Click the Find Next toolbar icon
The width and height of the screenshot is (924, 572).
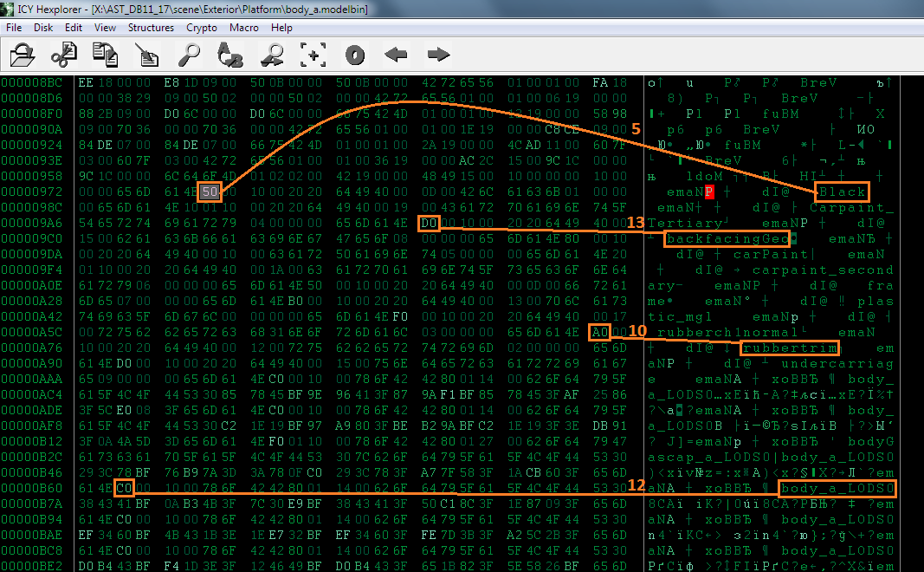pos(272,55)
